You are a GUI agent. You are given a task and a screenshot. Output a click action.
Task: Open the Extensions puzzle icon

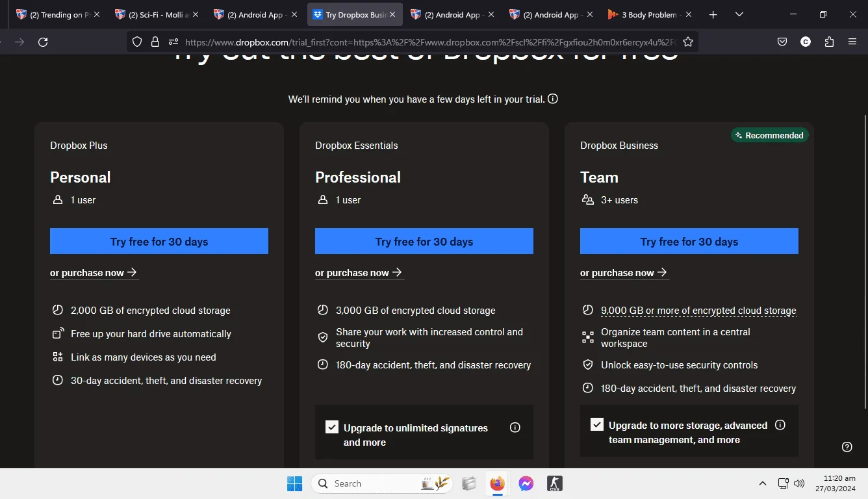click(x=829, y=42)
